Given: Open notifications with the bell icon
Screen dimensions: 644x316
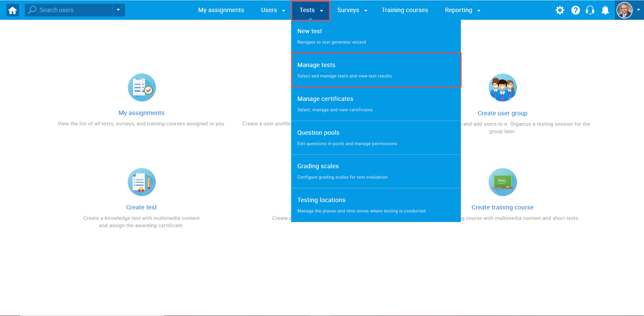Looking at the screenshot, I should (605, 10).
